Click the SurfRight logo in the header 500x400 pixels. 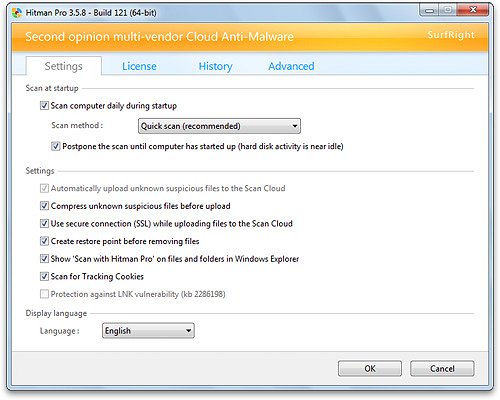pyautogui.click(x=451, y=35)
